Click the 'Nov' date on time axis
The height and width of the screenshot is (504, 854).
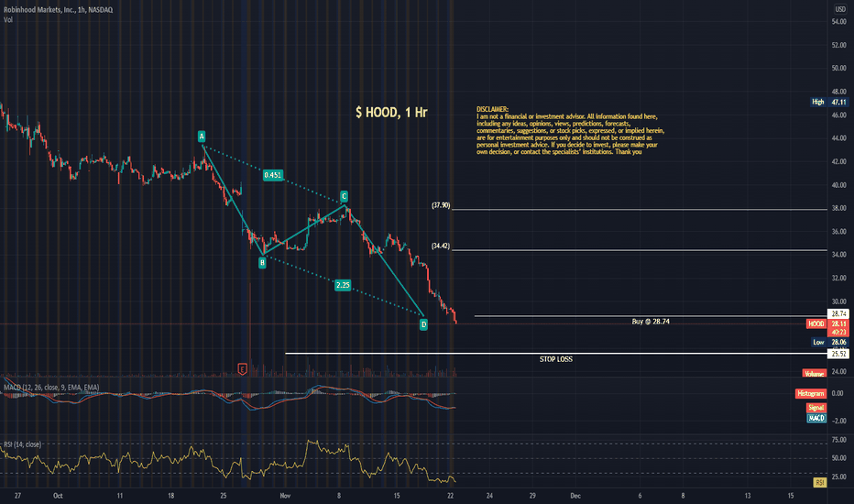click(x=285, y=496)
